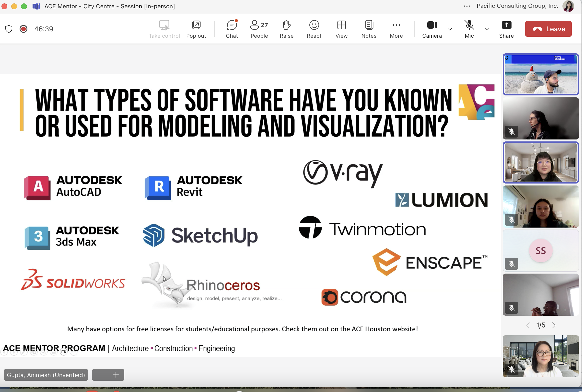Click the Corona logo on slide
582x392 pixels.
[364, 297]
